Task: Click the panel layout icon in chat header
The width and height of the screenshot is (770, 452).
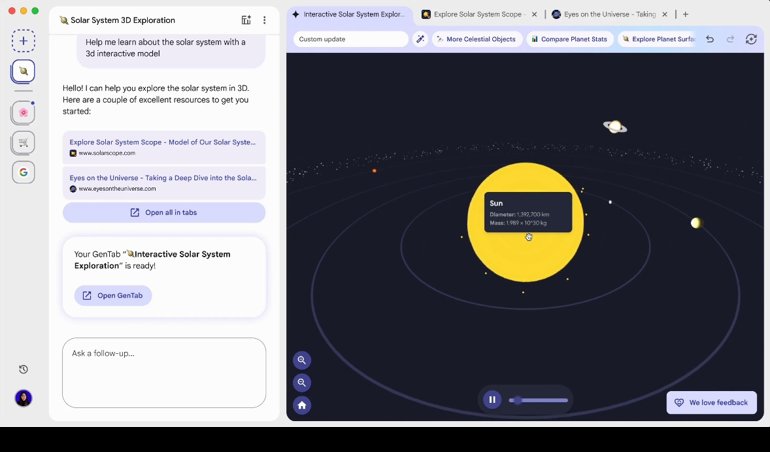Action: [246, 20]
